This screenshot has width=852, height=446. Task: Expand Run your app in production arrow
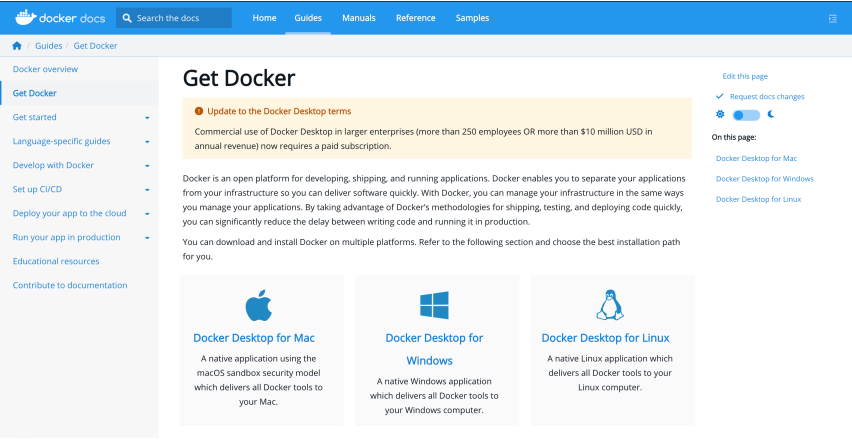pos(147,238)
